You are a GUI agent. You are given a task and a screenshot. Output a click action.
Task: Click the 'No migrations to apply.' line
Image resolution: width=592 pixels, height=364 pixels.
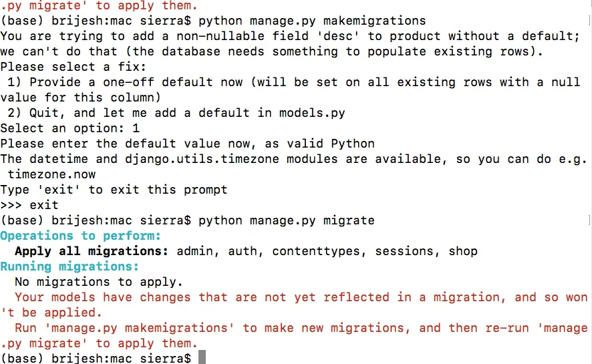tap(98, 282)
